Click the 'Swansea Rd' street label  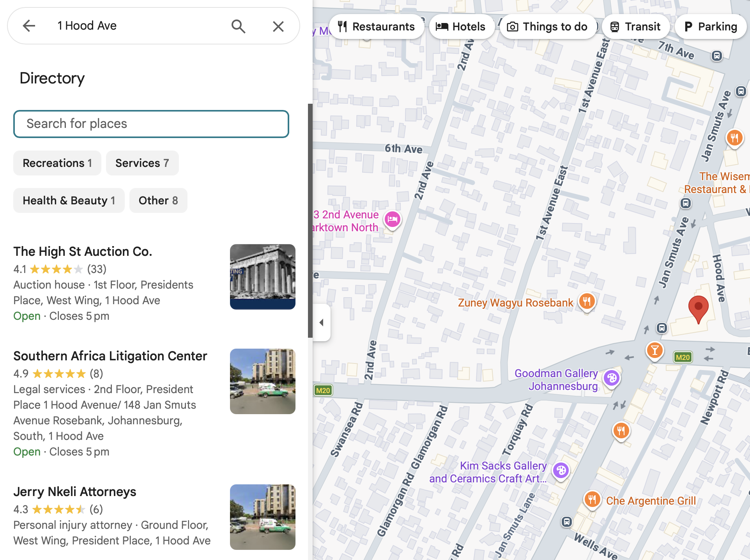coord(347,430)
